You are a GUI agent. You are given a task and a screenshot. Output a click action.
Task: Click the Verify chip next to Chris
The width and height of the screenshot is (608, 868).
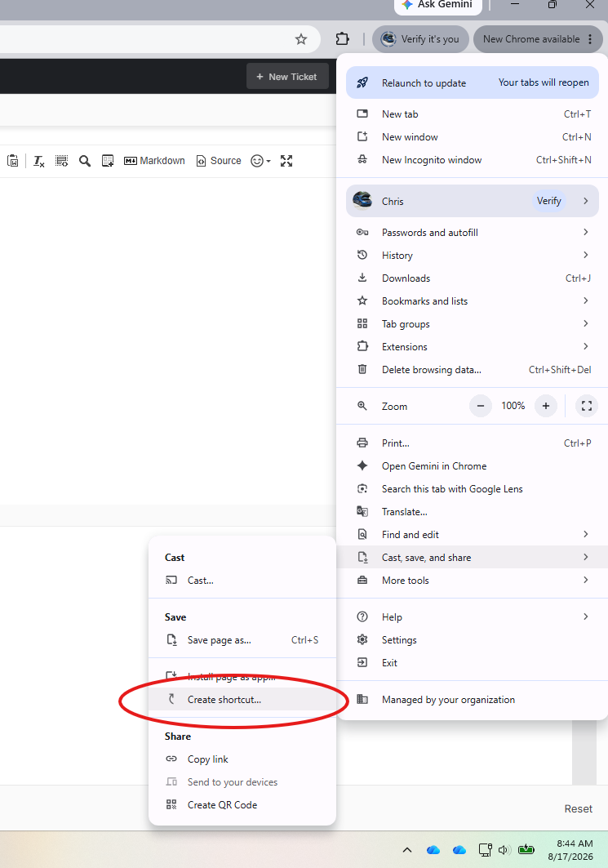(x=548, y=201)
